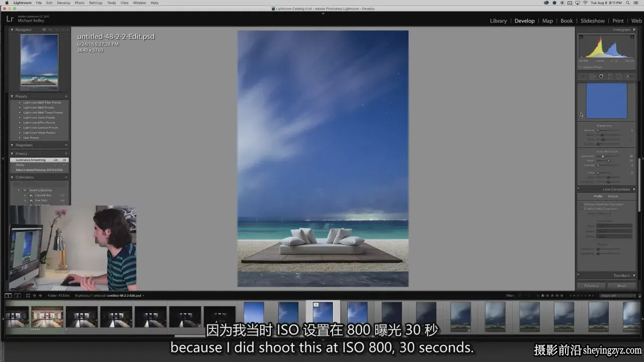Select the Crop Overlay tool icon

click(583, 76)
